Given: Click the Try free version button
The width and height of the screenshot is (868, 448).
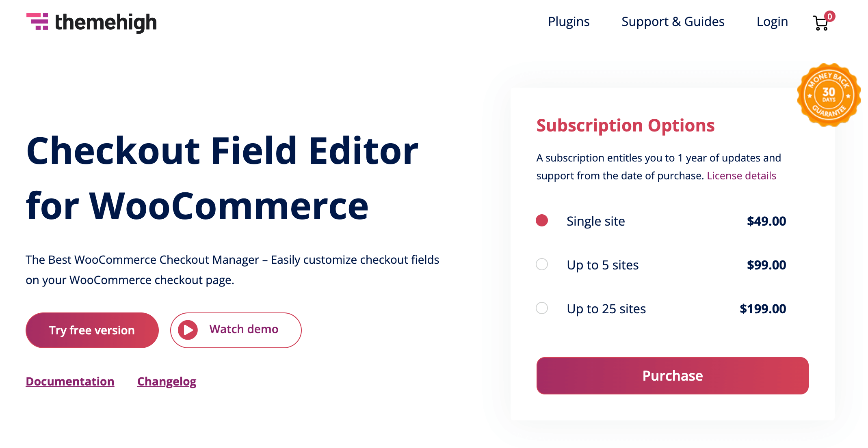Looking at the screenshot, I should click(x=91, y=330).
